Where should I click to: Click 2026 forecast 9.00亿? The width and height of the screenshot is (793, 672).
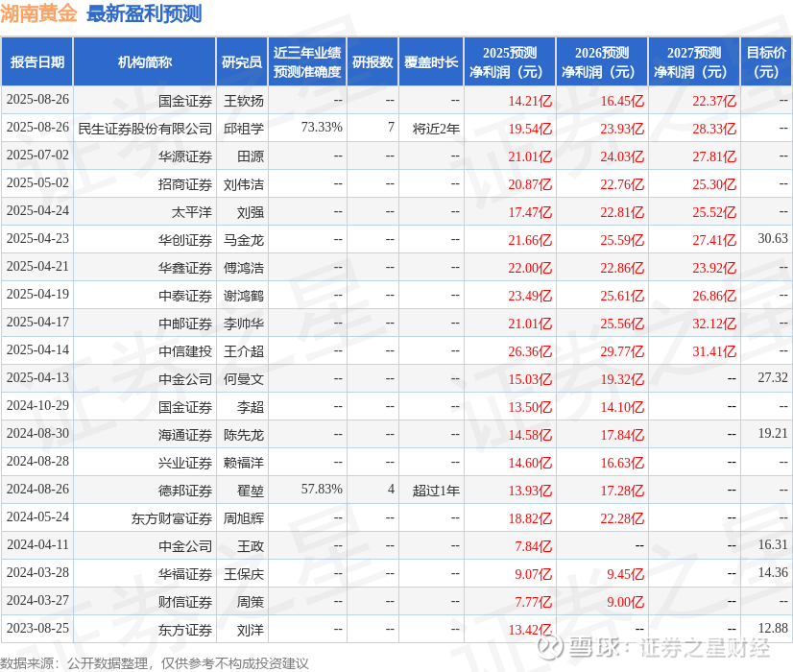[x=626, y=602]
